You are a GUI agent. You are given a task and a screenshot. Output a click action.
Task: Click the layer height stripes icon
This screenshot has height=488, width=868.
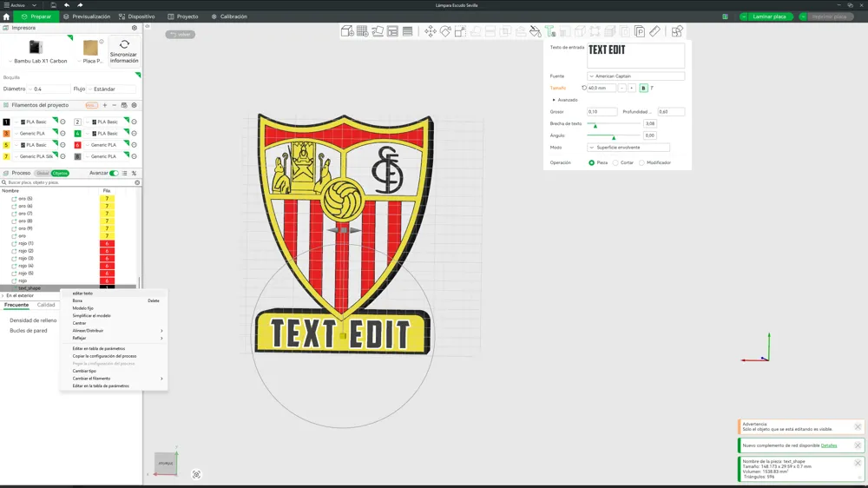pyautogui.click(x=407, y=31)
